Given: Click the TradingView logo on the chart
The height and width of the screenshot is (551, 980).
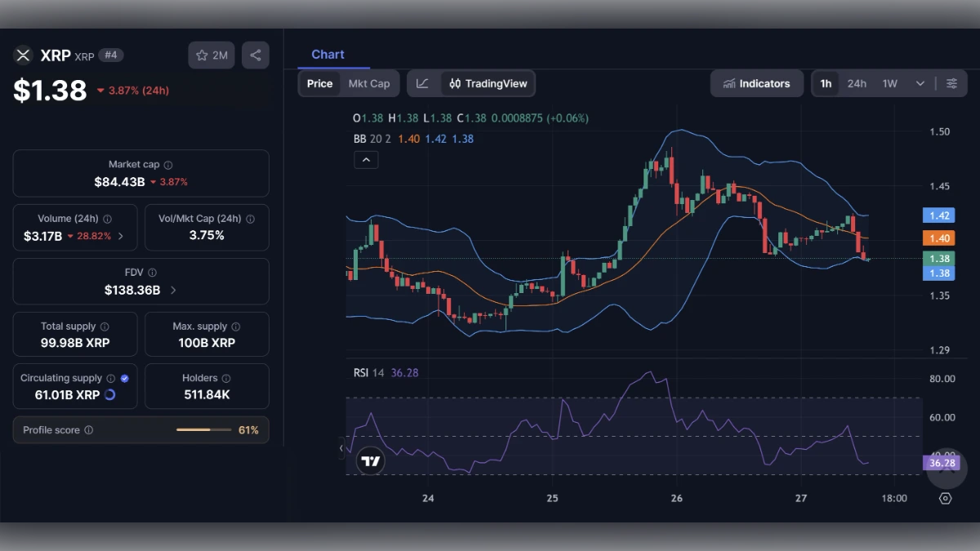Looking at the screenshot, I should pos(370,460).
